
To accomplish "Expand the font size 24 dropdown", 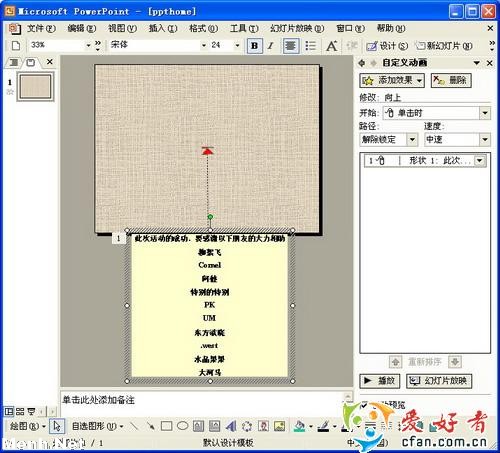I will (x=237, y=45).
